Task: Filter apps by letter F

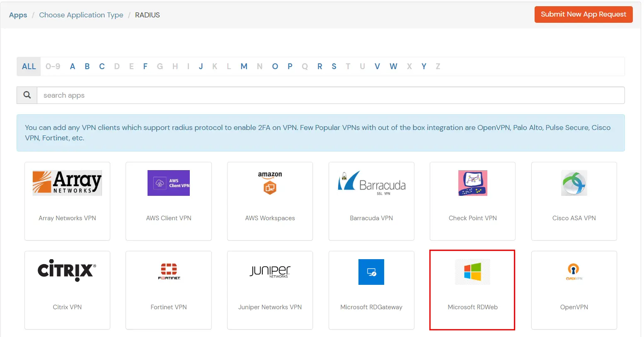Action: click(145, 66)
